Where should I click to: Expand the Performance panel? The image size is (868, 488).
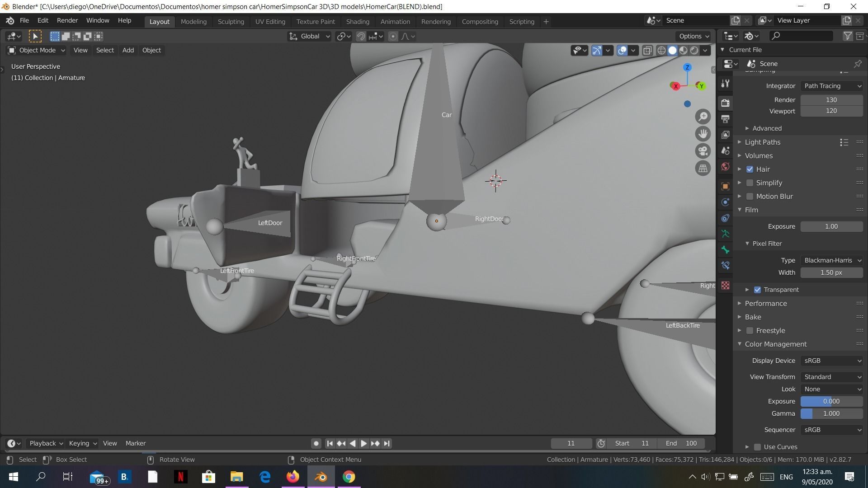pos(765,303)
